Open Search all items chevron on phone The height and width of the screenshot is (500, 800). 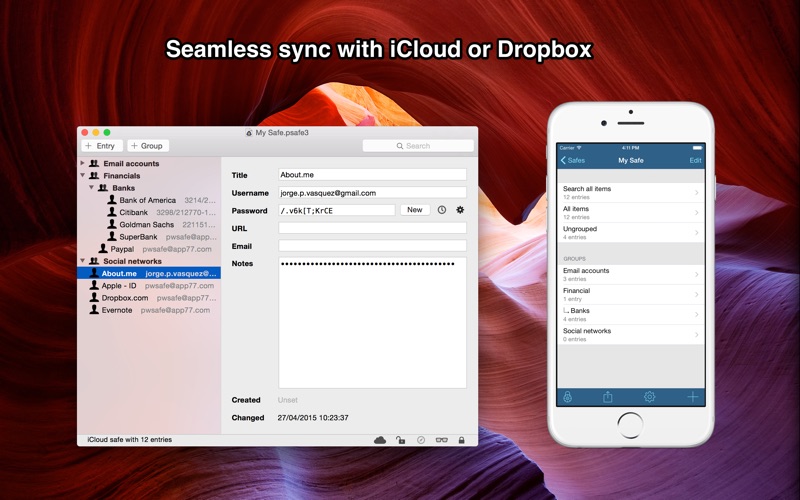click(696, 192)
